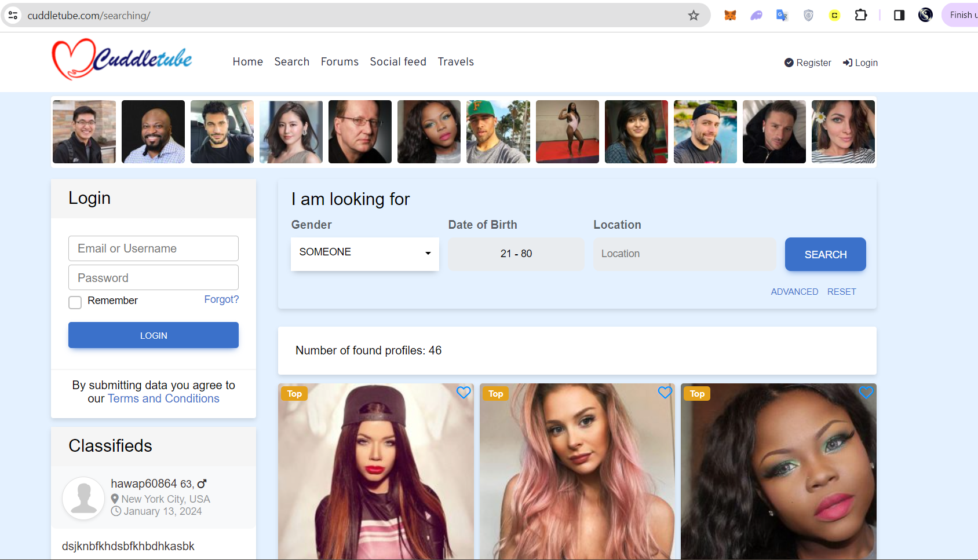The height and width of the screenshot is (560, 978).
Task: Click the purple extension icon next to the fox
Action: (x=756, y=16)
